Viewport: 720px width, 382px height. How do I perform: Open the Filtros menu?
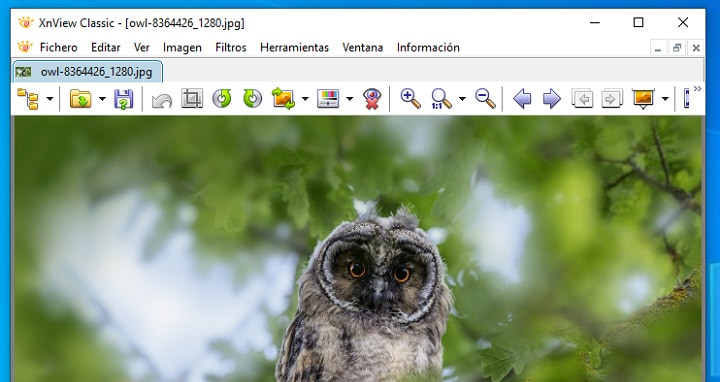coord(231,47)
